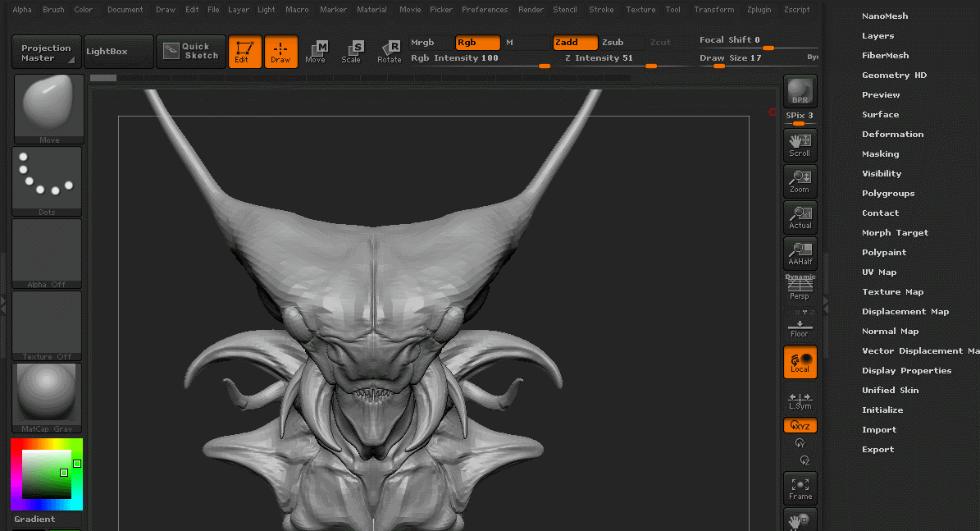Image resolution: width=980 pixels, height=531 pixels.
Task: Click the Scroll canvas hand icon
Action: click(x=800, y=145)
